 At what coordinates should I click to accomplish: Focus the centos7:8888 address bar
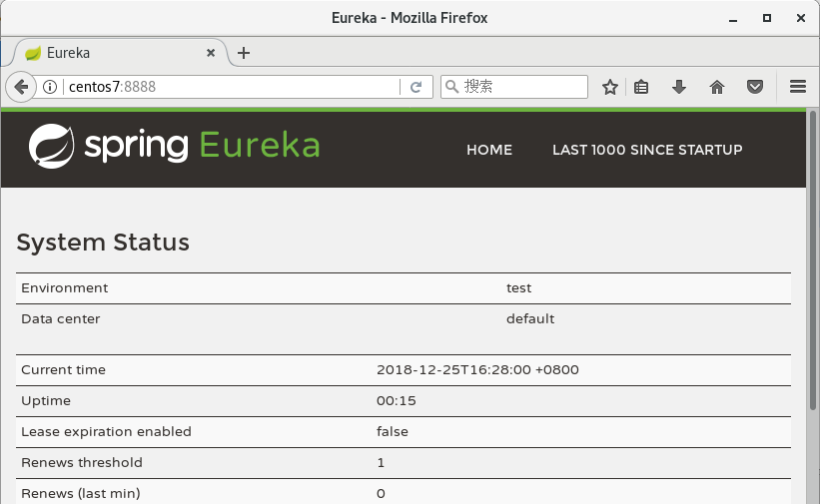(230, 87)
